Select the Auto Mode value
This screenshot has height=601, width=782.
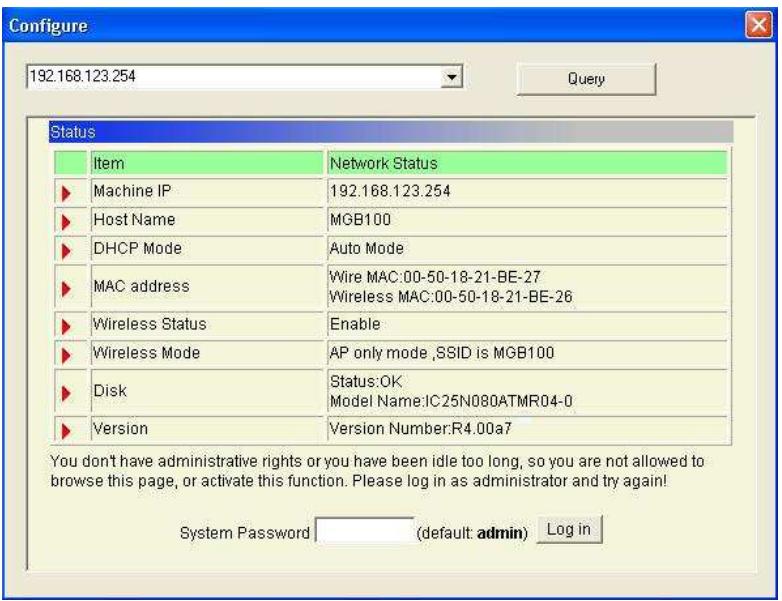(x=367, y=248)
